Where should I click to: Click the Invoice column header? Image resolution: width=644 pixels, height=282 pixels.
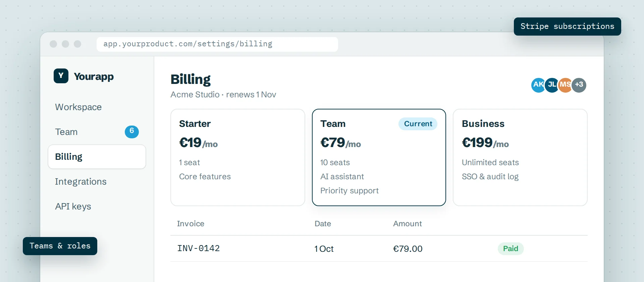tap(191, 224)
